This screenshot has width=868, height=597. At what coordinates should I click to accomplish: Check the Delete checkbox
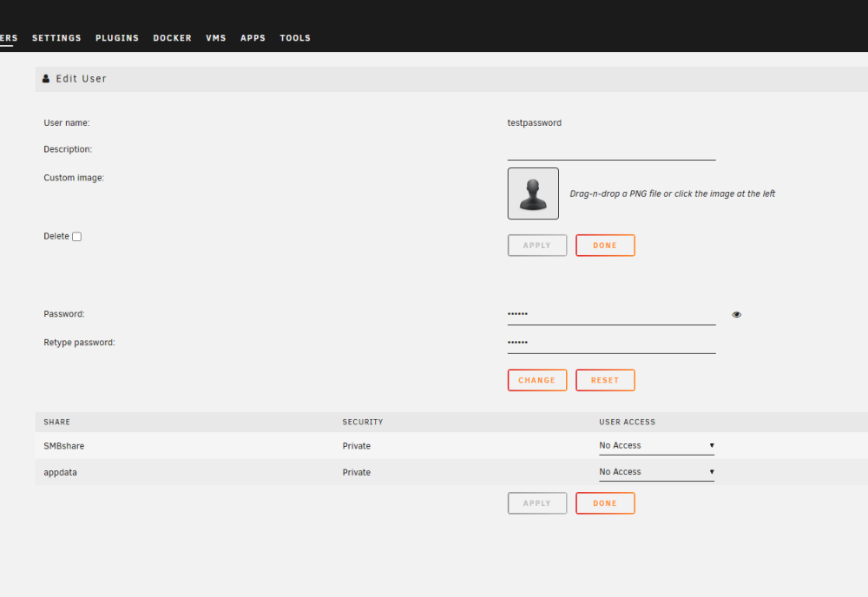click(77, 236)
